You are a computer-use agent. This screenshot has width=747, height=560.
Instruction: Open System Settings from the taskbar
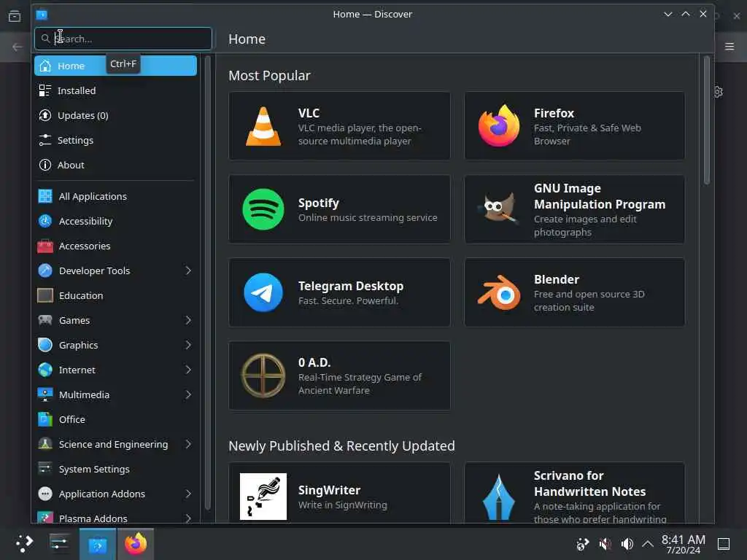(x=60, y=543)
